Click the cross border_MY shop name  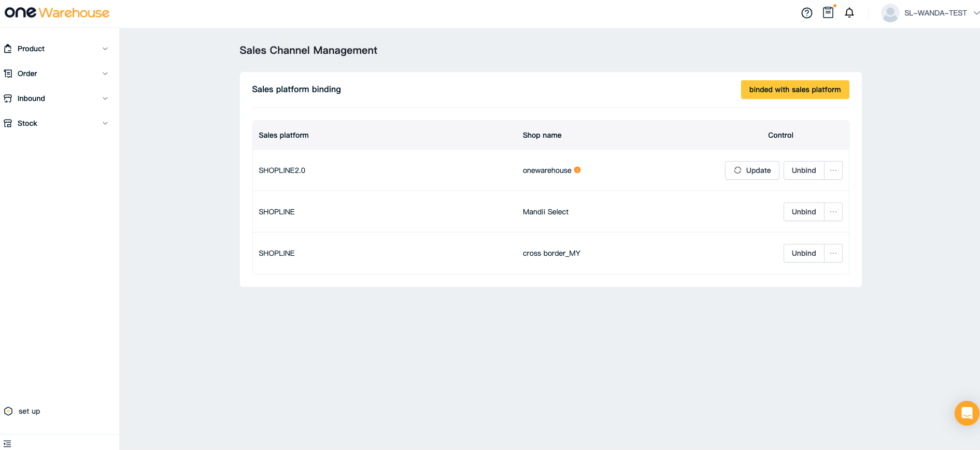click(x=551, y=253)
